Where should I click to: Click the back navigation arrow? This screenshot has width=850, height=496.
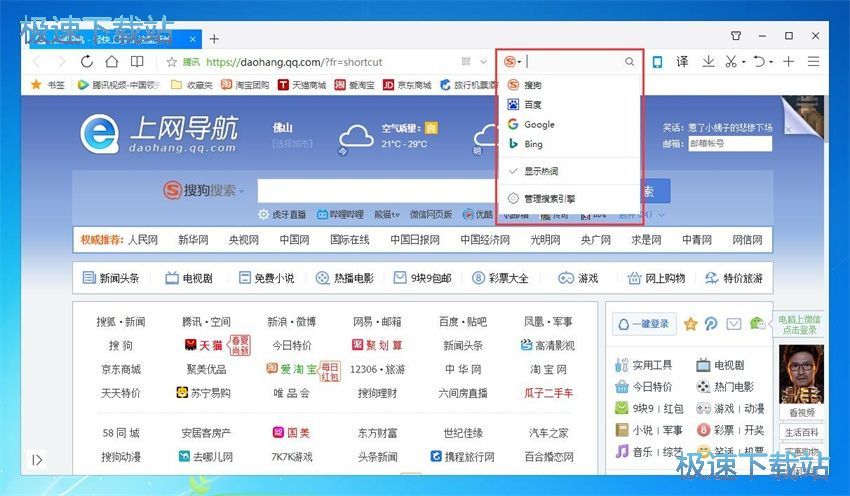[x=37, y=61]
